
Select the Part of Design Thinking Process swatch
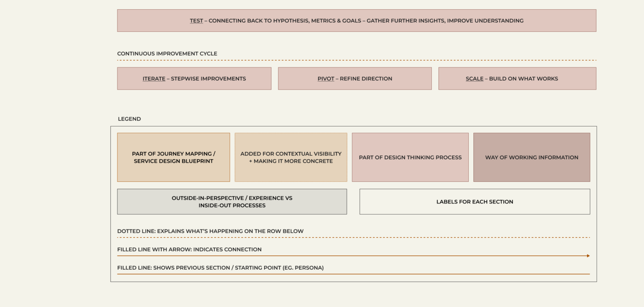pos(410,157)
